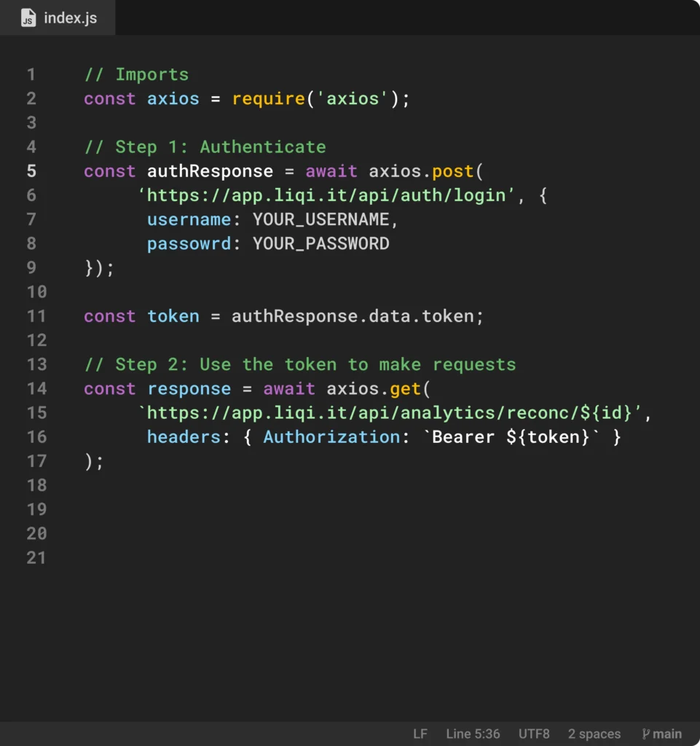Click the analytics reconc URL string
The image size is (700, 746).
(x=393, y=413)
